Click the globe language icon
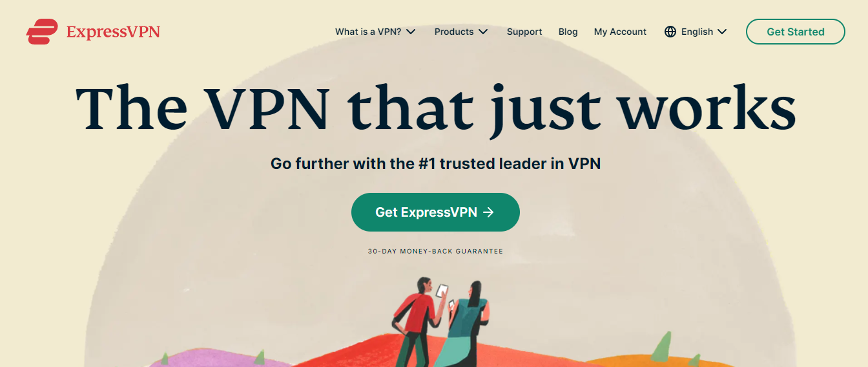The width and height of the screenshot is (868, 367). (x=670, y=32)
